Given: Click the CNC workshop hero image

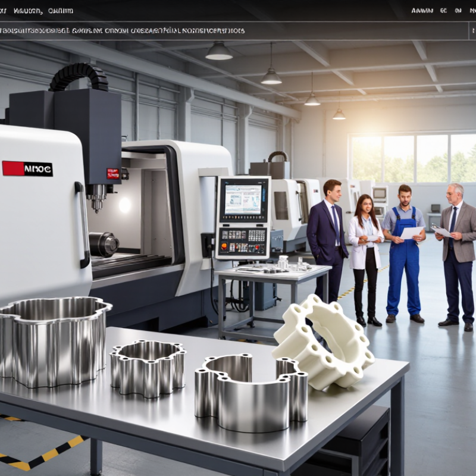Looking at the screenshot, I should coord(238,258).
